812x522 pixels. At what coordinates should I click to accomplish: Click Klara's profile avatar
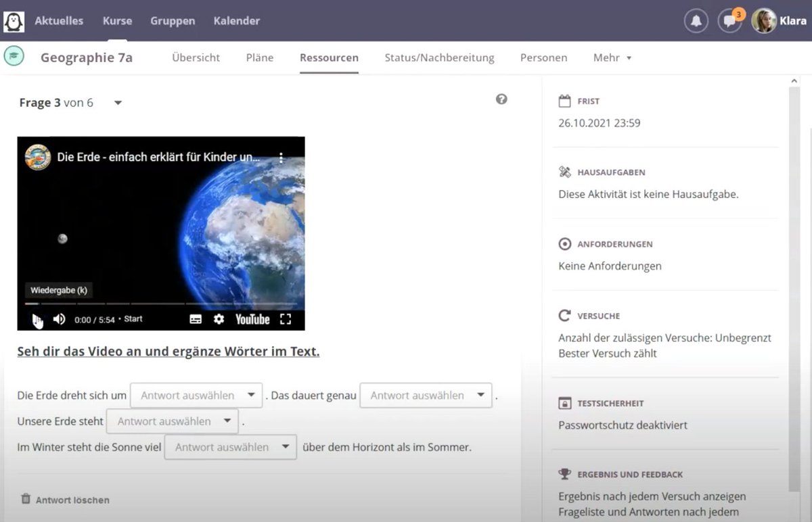point(764,21)
